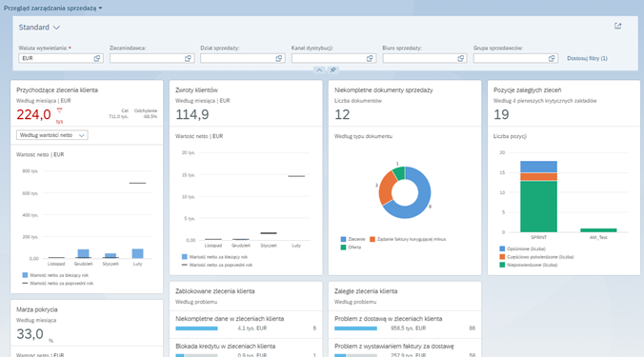This screenshot has height=357, width=644.
Task: Click green Niepotwierdzone segment of SPRINT bar
Action: point(538,207)
